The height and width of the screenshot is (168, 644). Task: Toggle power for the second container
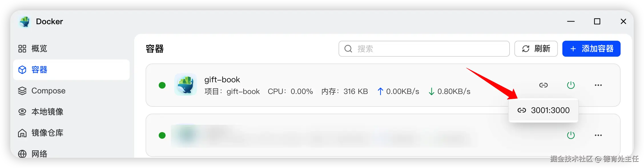click(x=571, y=135)
